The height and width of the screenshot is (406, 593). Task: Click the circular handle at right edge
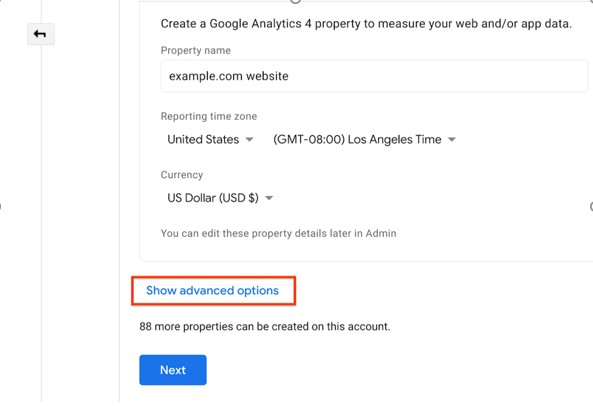(591, 206)
